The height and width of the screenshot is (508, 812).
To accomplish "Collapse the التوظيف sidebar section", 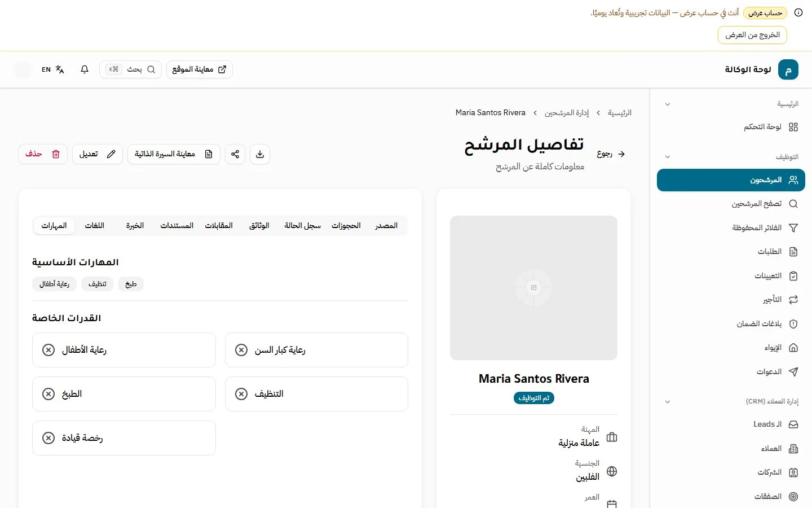I will (x=668, y=157).
